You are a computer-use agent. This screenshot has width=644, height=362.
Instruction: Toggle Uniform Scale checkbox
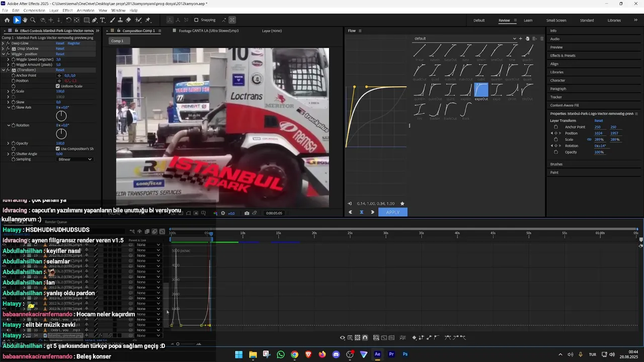pos(58,86)
